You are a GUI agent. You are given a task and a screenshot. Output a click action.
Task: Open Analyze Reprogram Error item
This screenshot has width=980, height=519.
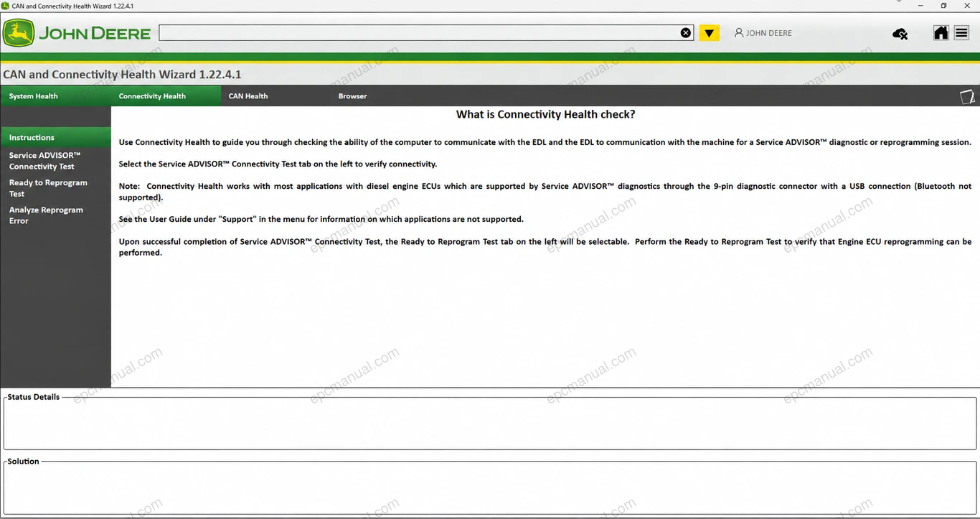coord(46,215)
